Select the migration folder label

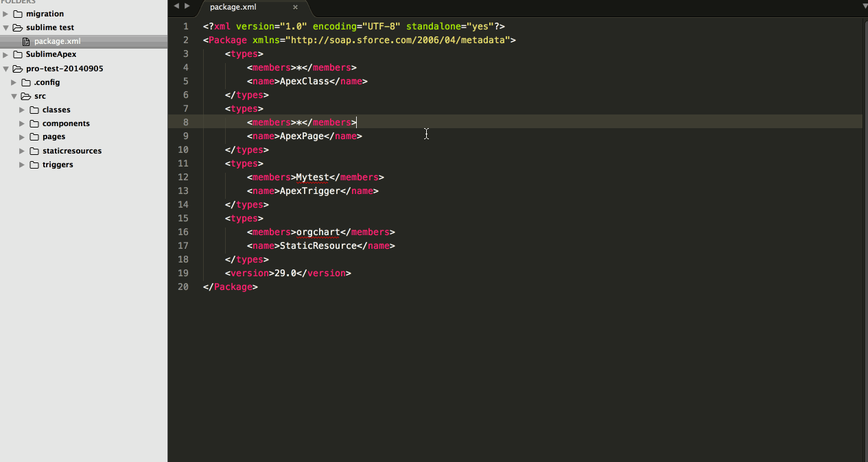tap(45, 14)
